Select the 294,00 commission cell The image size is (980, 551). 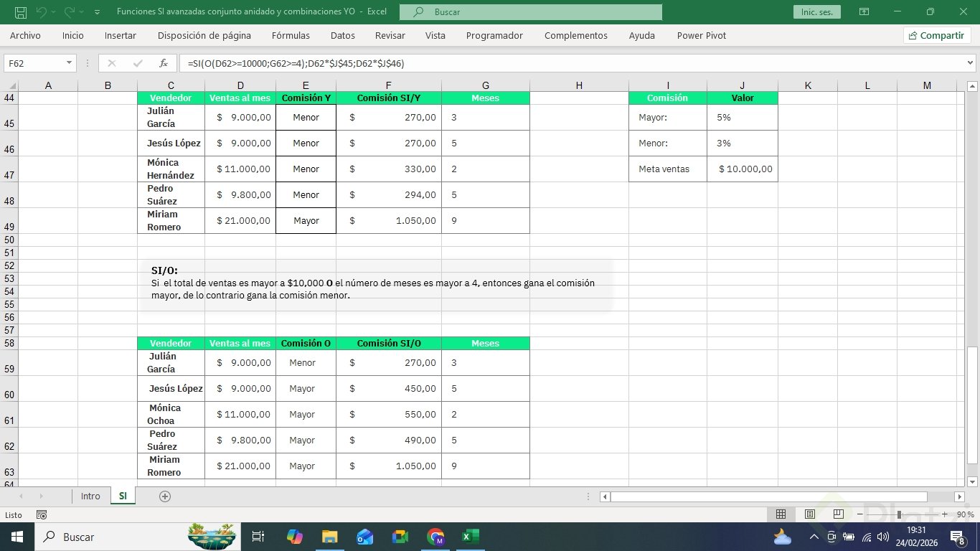click(389, 194)
